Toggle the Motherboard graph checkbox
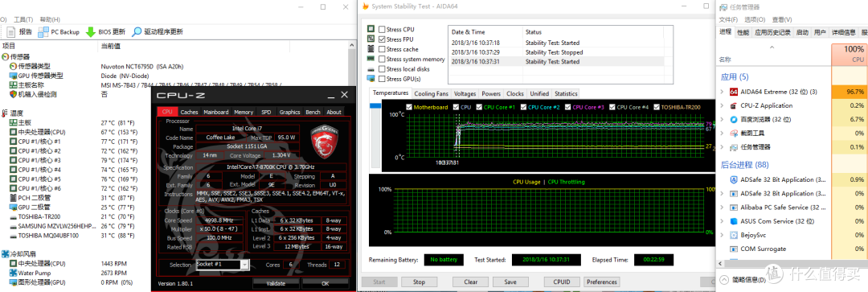 pyautogui.click(x=409, y=107)
